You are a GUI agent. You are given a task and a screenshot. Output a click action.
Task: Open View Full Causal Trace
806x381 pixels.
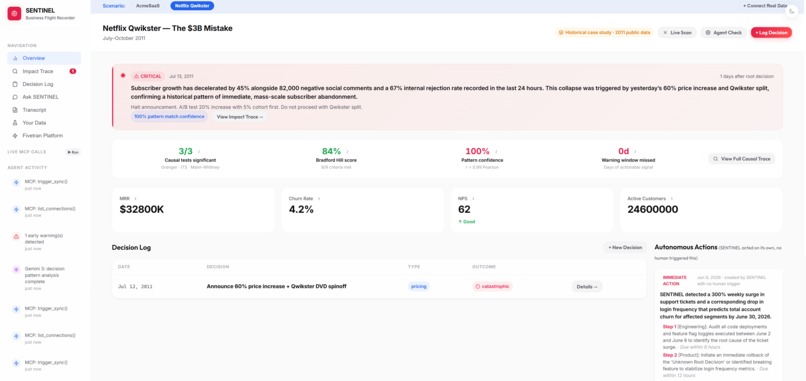tap(741, 159)
